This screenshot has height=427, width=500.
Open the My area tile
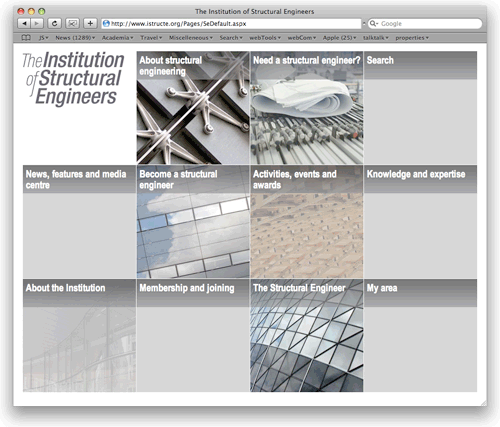[420, 335]
